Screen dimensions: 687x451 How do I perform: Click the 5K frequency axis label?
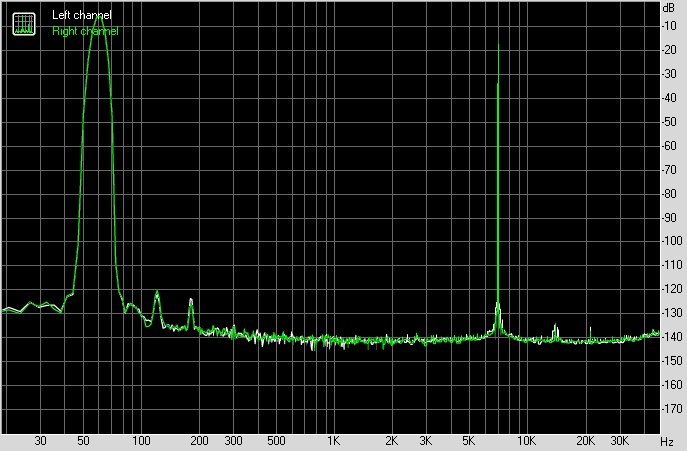coord(469,441)
